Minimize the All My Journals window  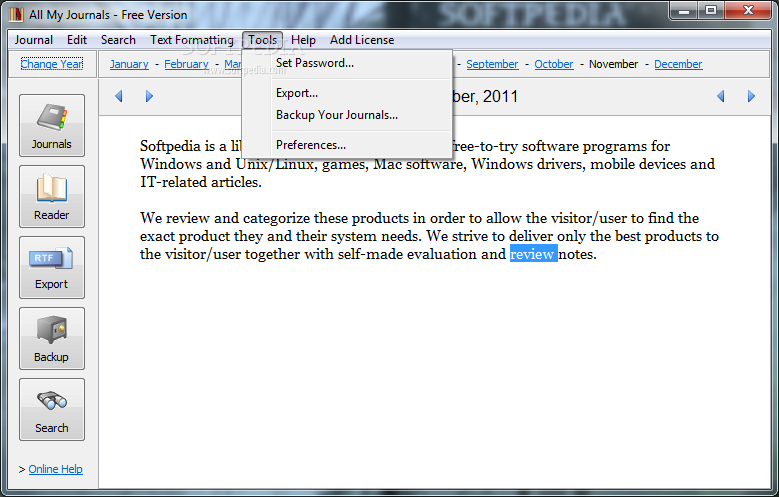[x=684, y=10]
